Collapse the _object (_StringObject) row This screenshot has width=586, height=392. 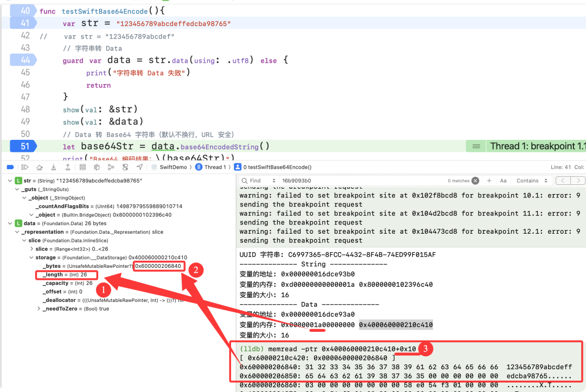24,198
